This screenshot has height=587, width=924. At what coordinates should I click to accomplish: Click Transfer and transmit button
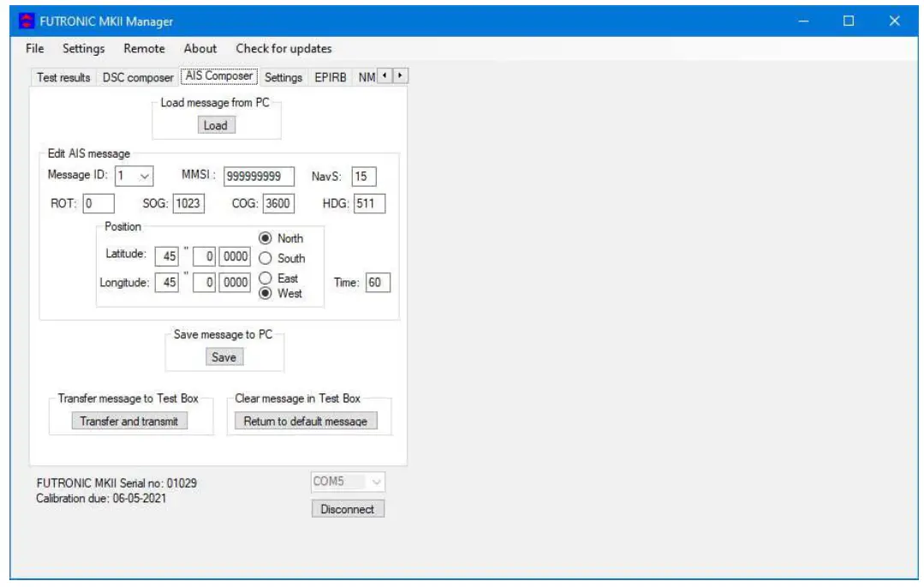(129, 422)
